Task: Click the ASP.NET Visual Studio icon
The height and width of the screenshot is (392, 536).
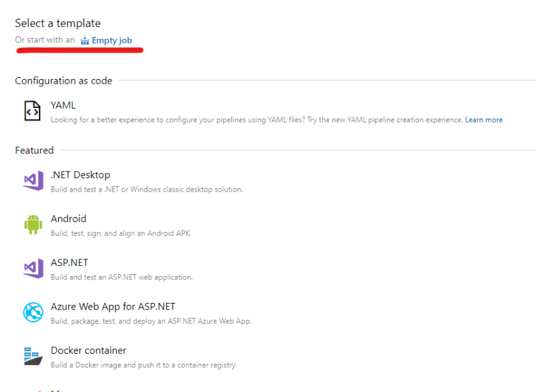Action: 33,268
